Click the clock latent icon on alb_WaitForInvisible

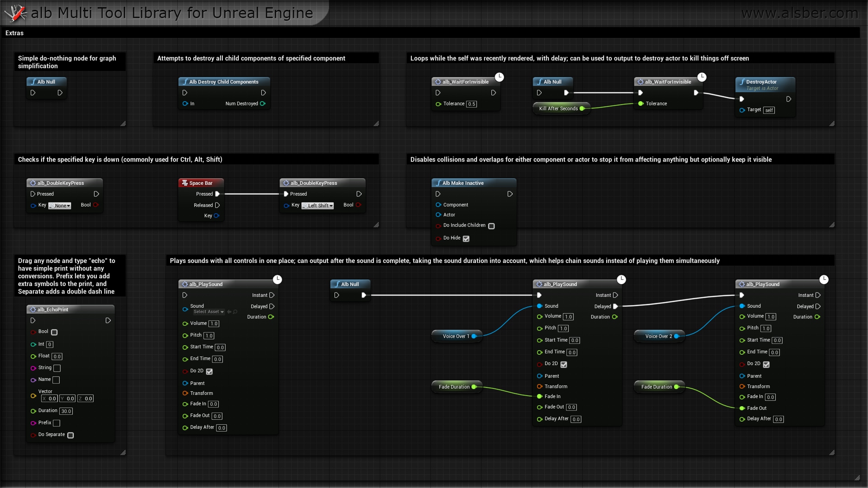tap(500, 77)
